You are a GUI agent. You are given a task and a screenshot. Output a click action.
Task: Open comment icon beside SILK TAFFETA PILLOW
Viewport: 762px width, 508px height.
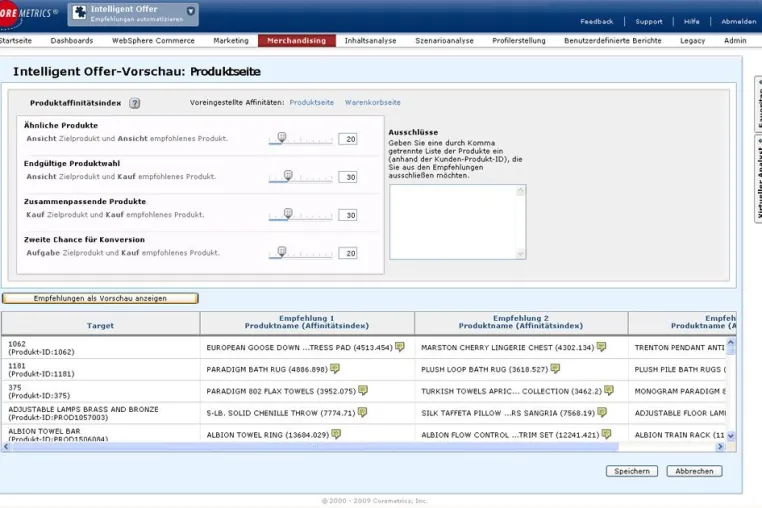[x=602, y=412]
